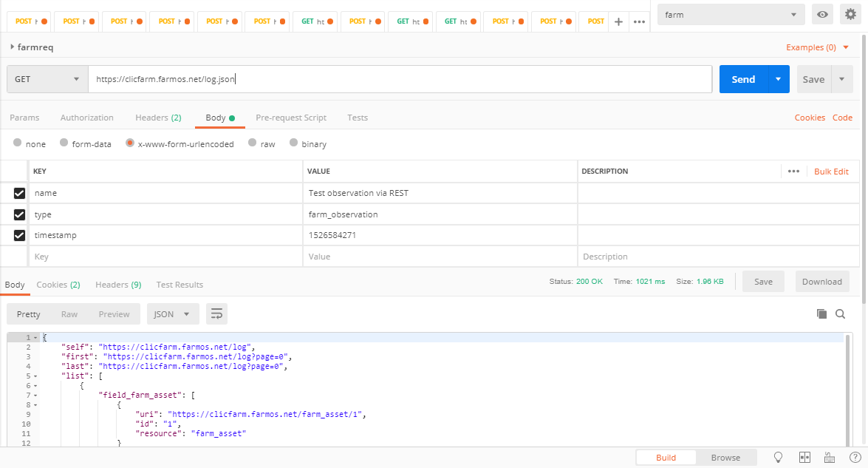
Task: Open environment quick look eye icon
Action: pos(821,14)
